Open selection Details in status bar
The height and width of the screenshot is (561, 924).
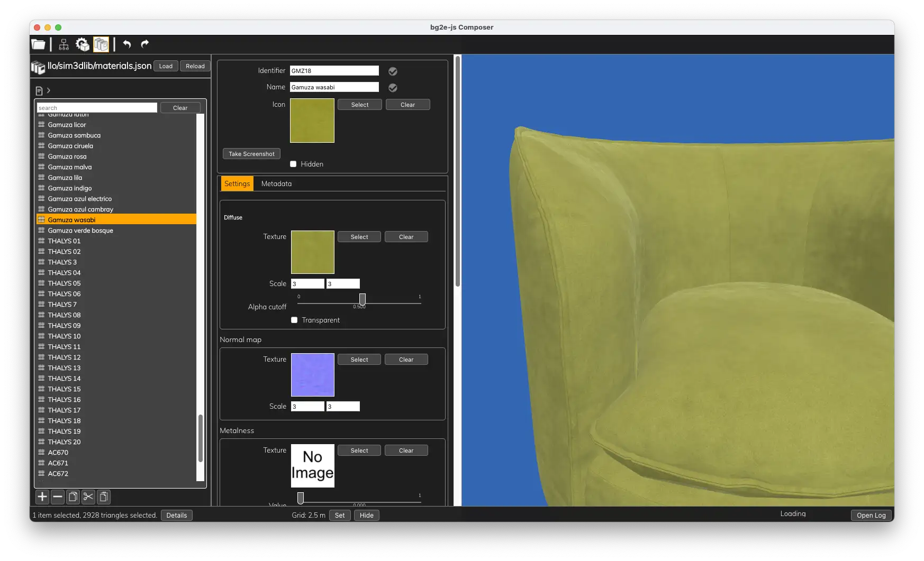[177, 516]
